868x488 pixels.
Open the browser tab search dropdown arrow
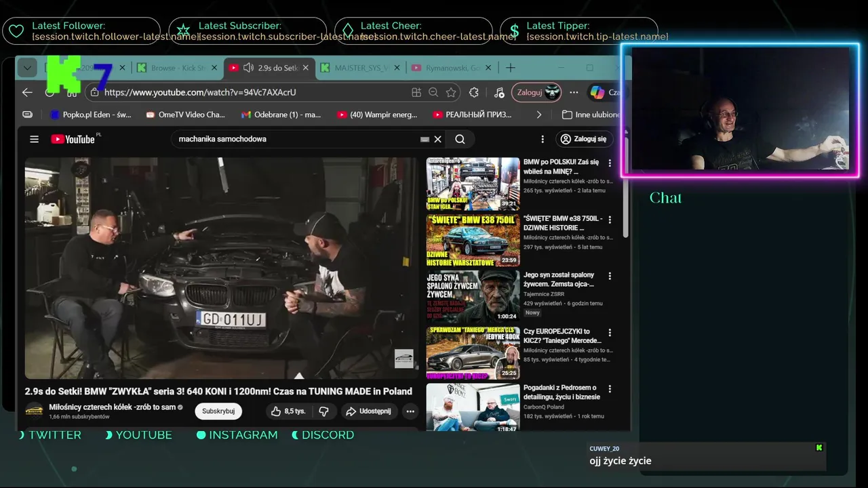pos(26,68)
